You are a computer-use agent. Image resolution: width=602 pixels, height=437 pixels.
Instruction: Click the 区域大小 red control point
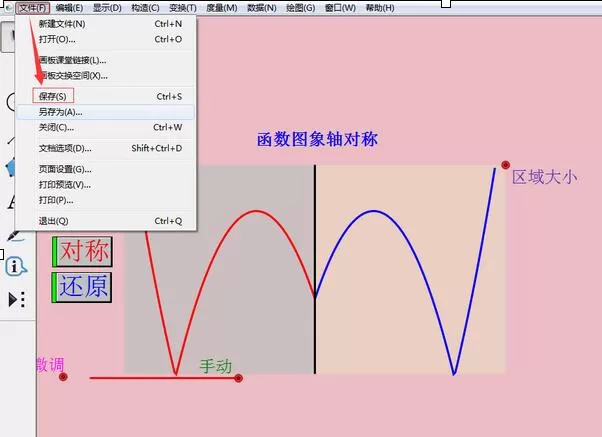coord(506,165)
